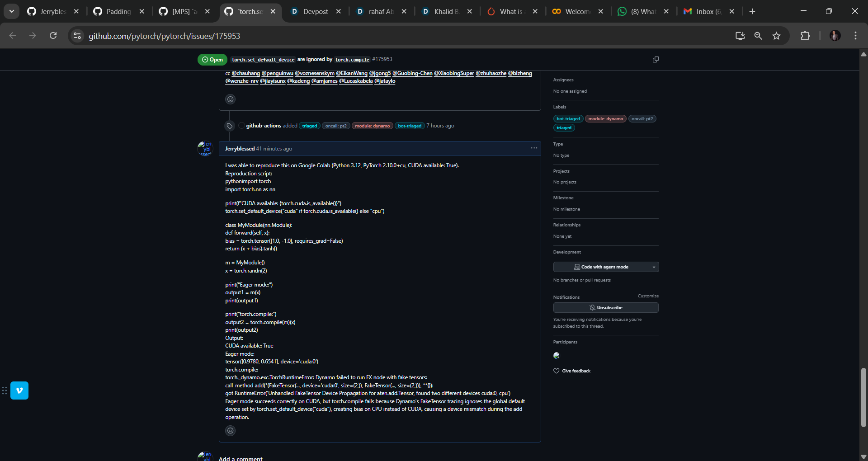Image resolution: width=868 pixels, height=461 pixels.
Task: Close the Gmail Inbox tab
Action: 732,12
